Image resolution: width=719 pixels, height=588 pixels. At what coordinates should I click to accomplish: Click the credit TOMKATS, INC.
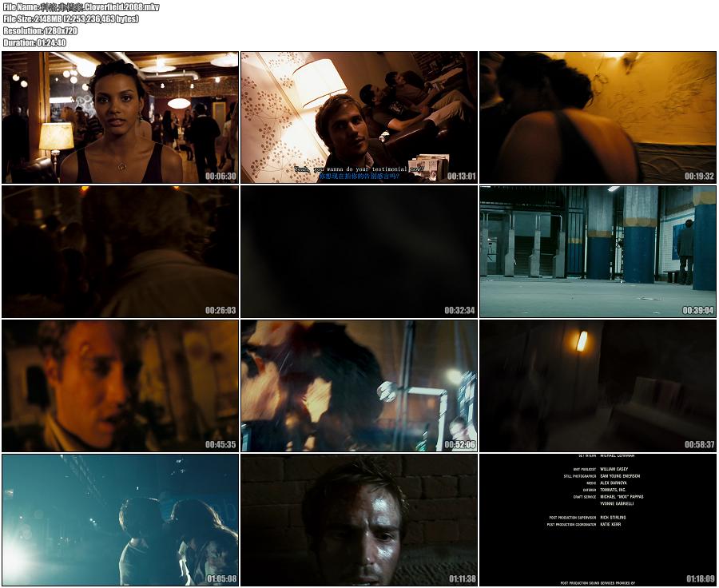tap(613, 490)
